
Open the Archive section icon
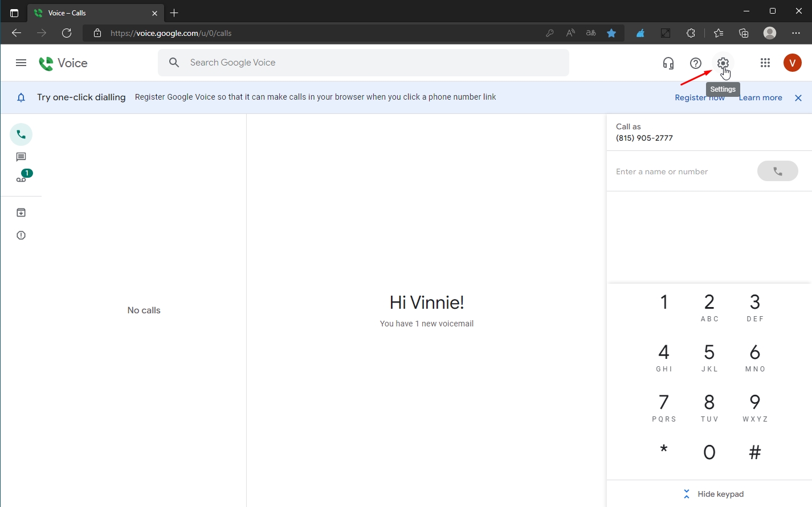pyautogui.click(x=21, y=212)
